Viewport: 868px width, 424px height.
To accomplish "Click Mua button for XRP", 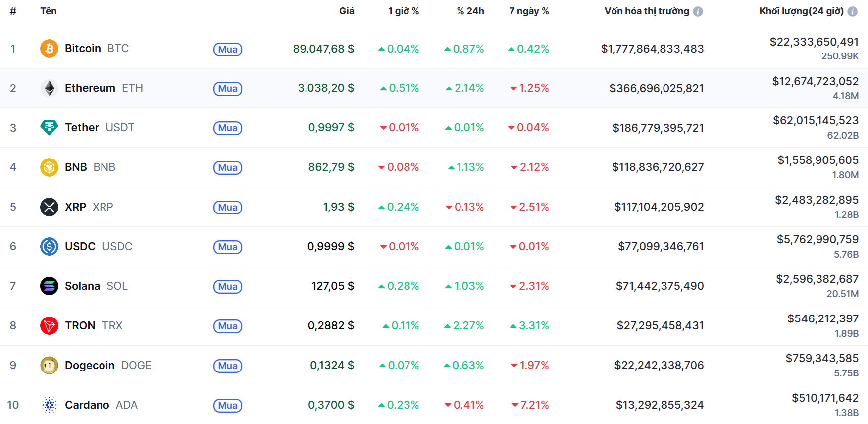I will point(228,208).
